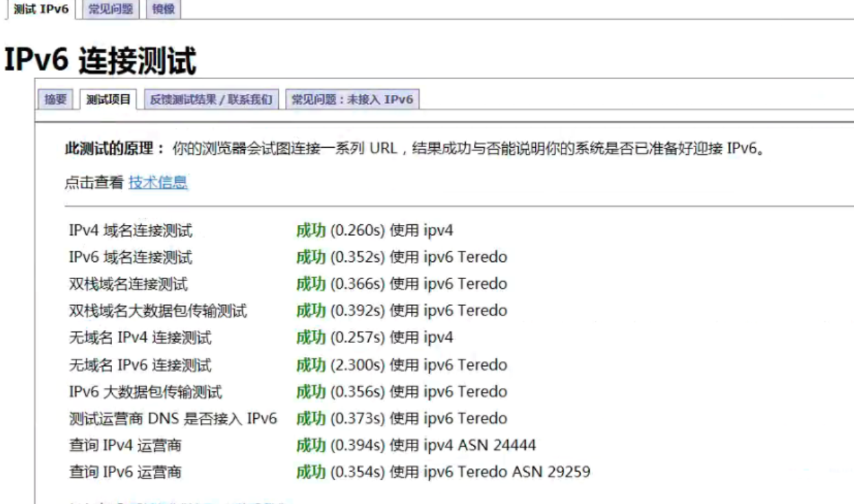Click the 双栈域名连接测试 row label

point(128,283)
